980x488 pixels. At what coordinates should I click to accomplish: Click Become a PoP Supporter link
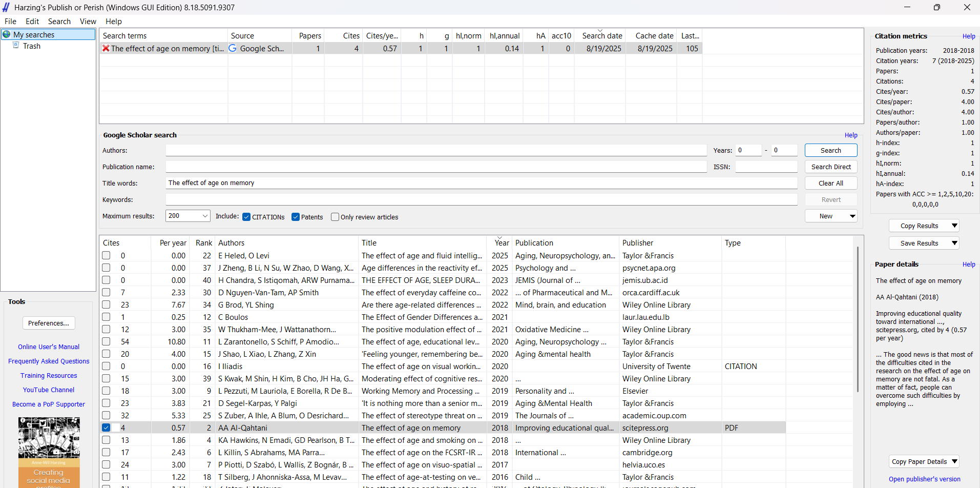click(49, 404)
